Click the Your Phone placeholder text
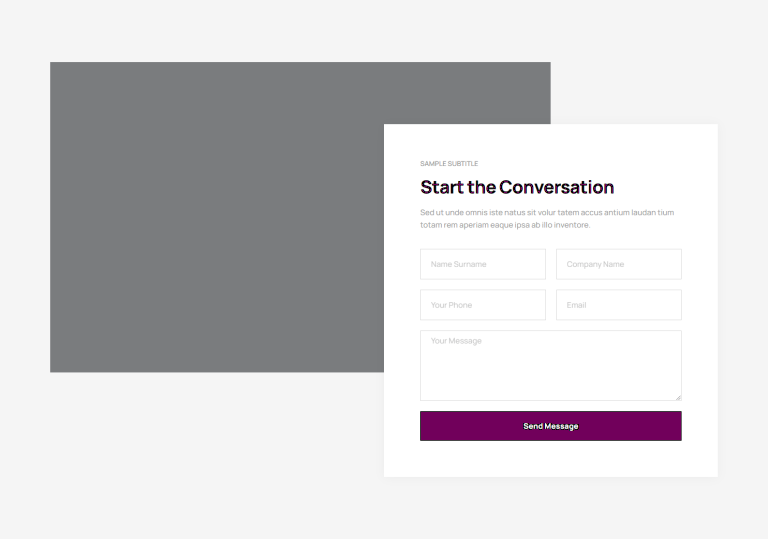The height and width of the screenshot is (539, 768). point(451,305)
